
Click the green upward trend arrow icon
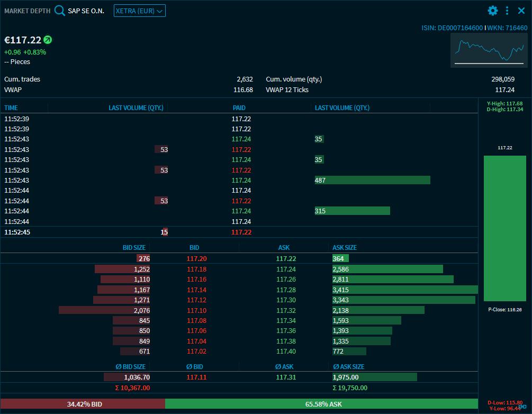48,40
